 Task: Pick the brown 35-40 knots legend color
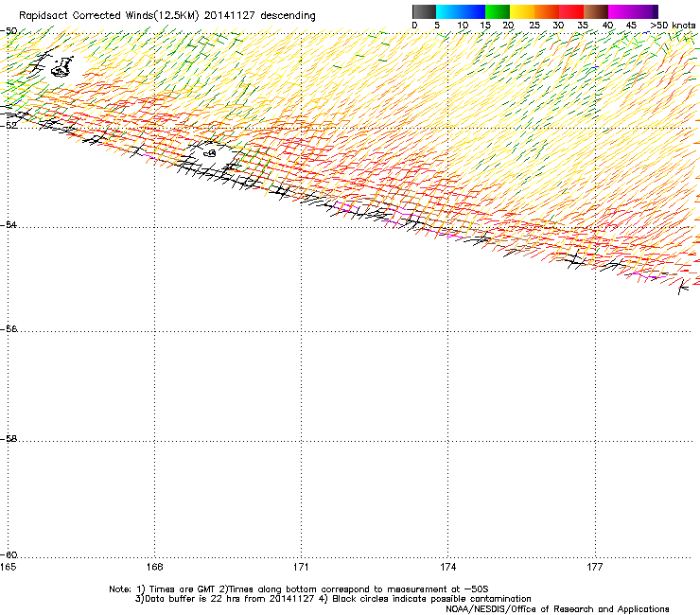(596, 11)
